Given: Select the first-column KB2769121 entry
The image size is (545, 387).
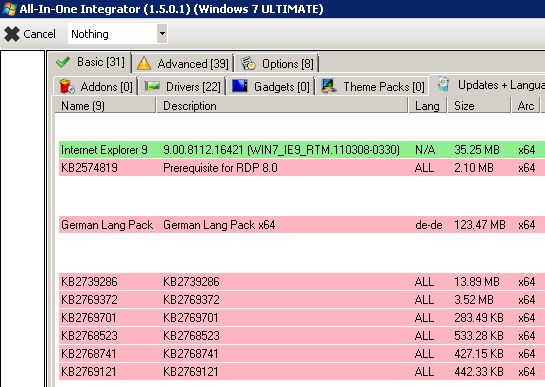Looking at the screenshot, I should (x=89, y=372).
